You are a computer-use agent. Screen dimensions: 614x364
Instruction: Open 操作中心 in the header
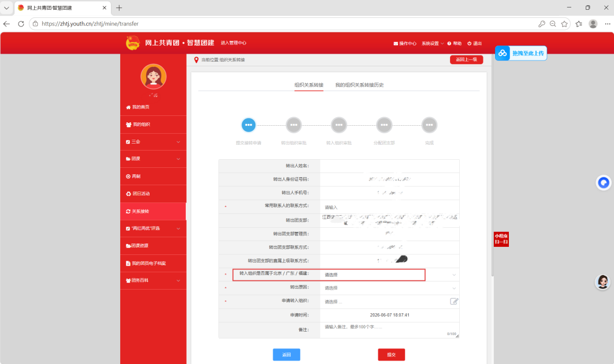(x=405, y=43)
